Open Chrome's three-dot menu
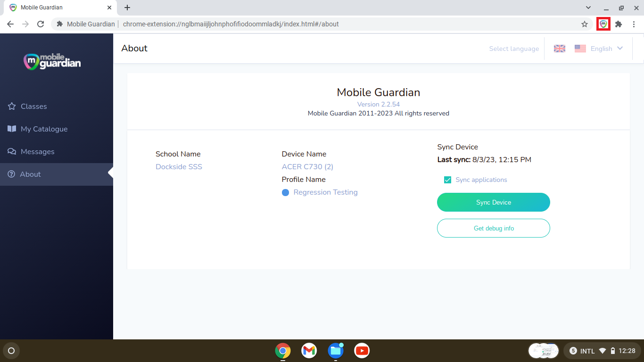 (634, 24)
